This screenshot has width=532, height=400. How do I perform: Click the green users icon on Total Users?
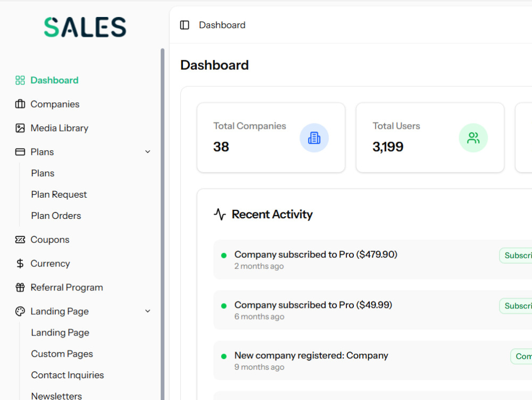click(473, 138)
